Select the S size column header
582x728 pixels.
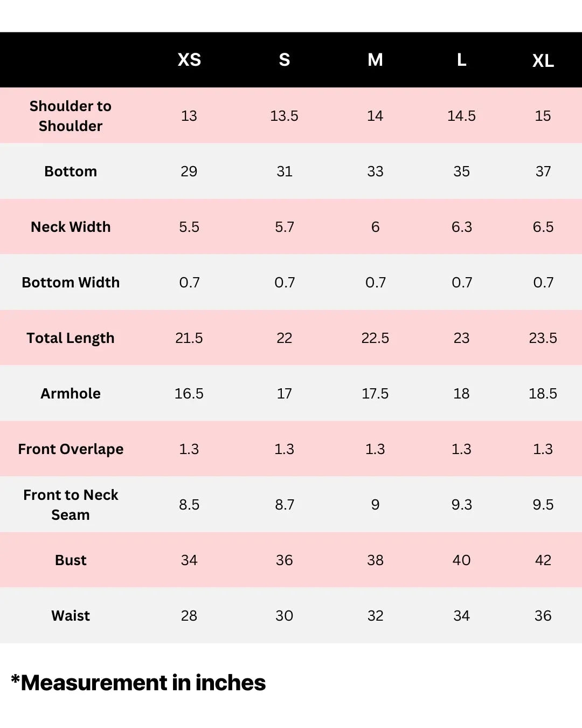point(285,60)
